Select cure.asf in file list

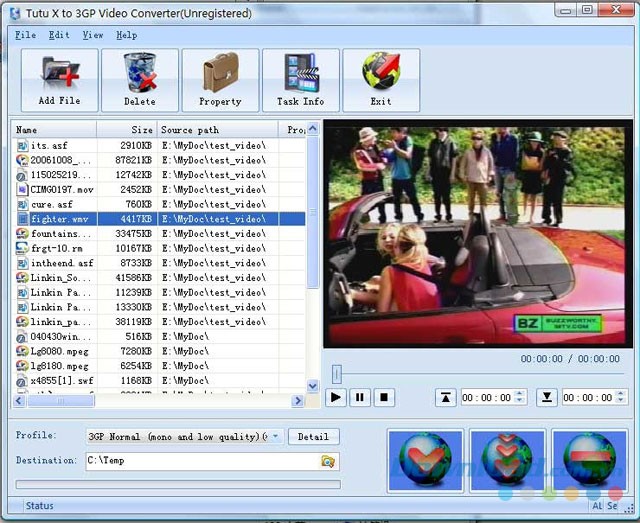click(x=160, y=204)
